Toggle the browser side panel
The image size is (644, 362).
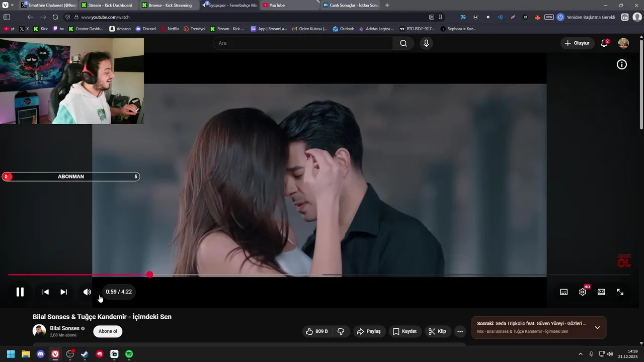tap(7, 17)
